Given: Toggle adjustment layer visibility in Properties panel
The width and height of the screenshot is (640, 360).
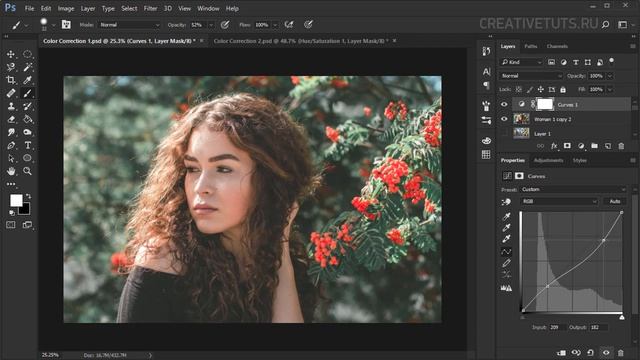Looking at the screenshot, I should coord(606,353).
